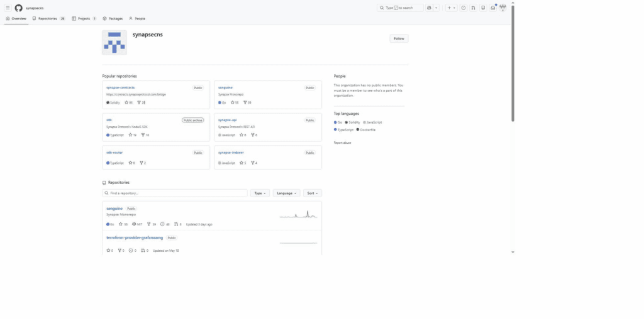
Task: Click the scrollbar down arrow
Action: pyautogui.click(x=513, y=252)
